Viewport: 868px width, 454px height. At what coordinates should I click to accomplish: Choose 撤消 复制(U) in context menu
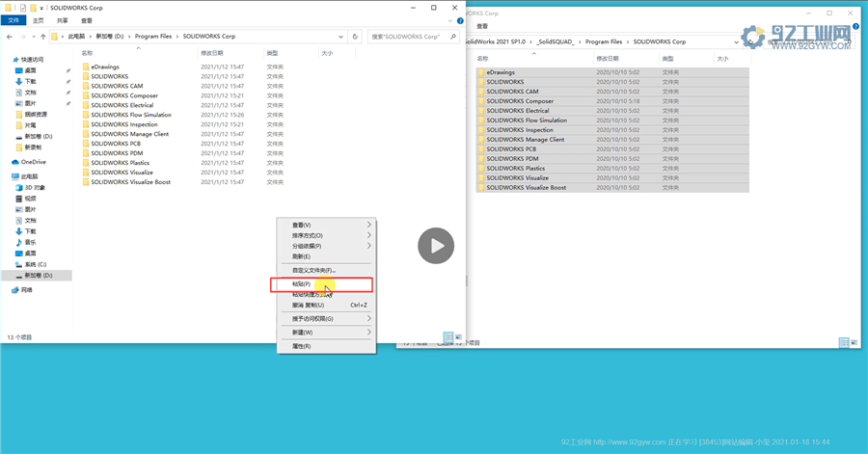click(326, 306)
